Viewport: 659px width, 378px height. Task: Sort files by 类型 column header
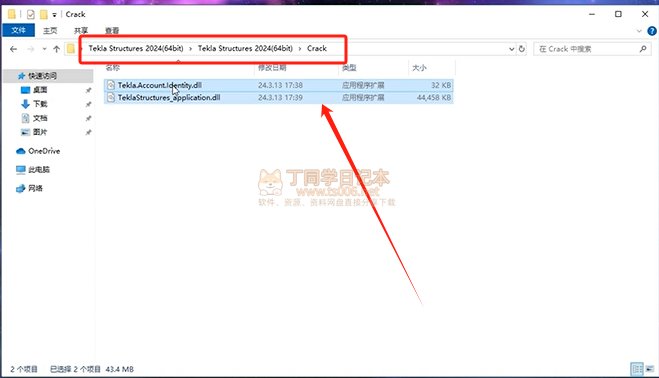tap(349, 68)
